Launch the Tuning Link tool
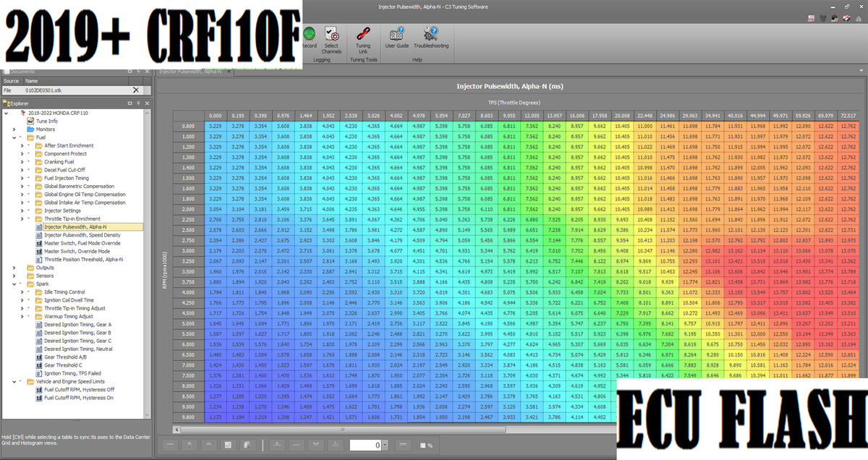Image resolution: width=868 pixels, height=460 pixels. click(x=363, y=39)
